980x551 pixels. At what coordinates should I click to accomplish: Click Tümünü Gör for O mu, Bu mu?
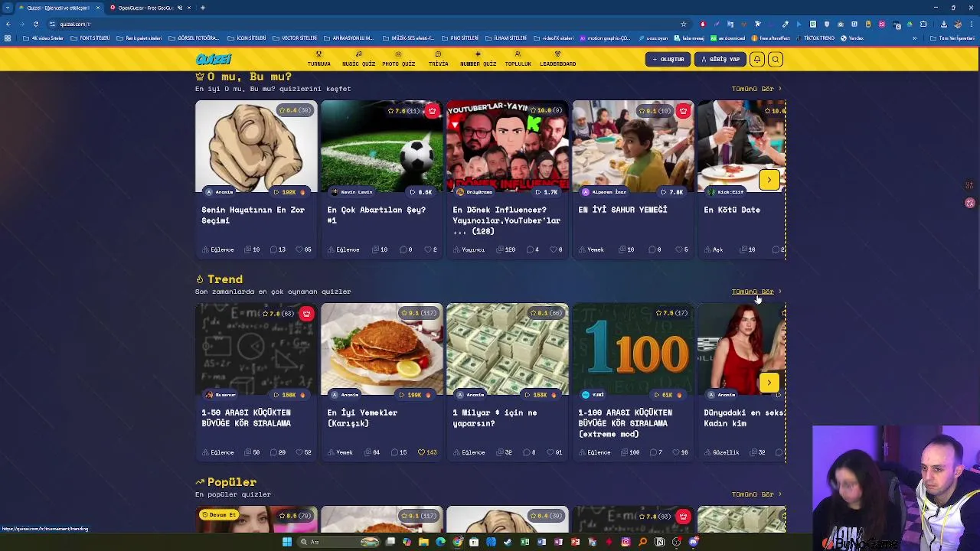pos(756,89)
